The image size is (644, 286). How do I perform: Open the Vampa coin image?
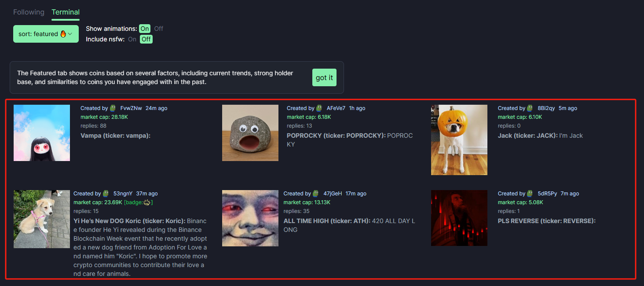click(x=42, y=133)
